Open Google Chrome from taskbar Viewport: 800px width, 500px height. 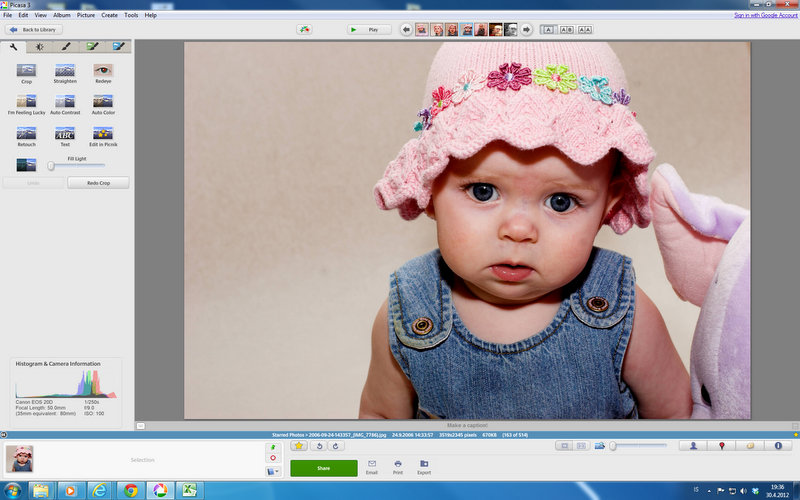pos(131,490)
